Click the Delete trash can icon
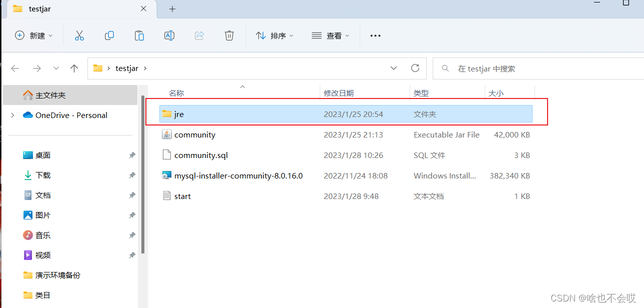This screenshot has width=644, height=308. pyautogui.click(x=229, y=35)
